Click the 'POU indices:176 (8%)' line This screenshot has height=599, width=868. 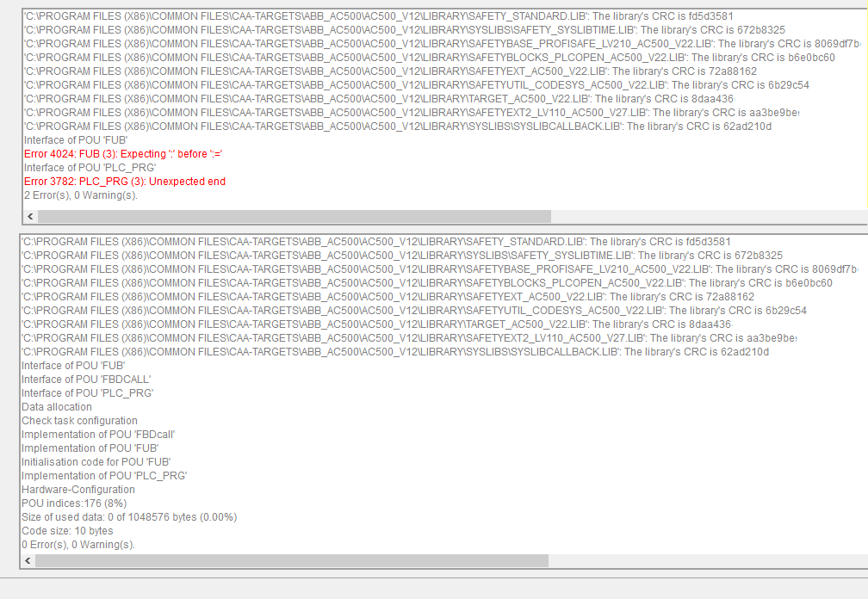click(74, 503)
